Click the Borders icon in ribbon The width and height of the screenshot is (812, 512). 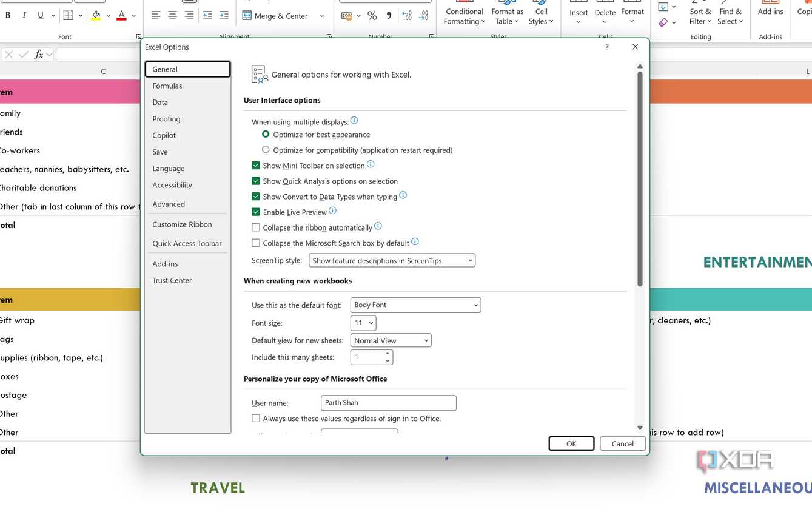click(68, 15)
